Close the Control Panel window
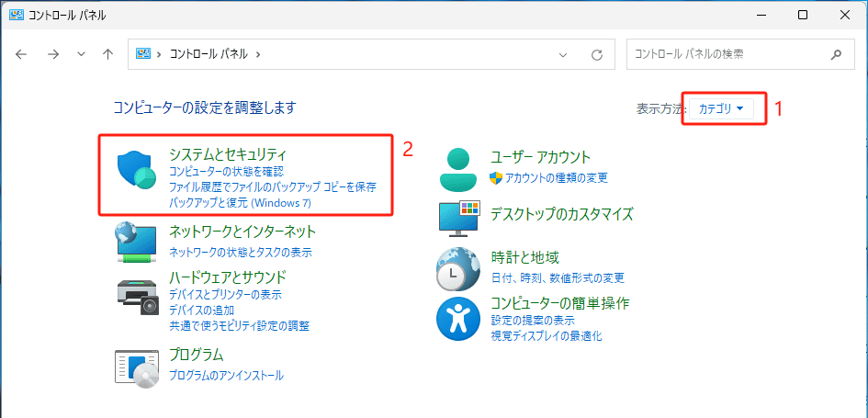868x418 pixels. (845, 16)
